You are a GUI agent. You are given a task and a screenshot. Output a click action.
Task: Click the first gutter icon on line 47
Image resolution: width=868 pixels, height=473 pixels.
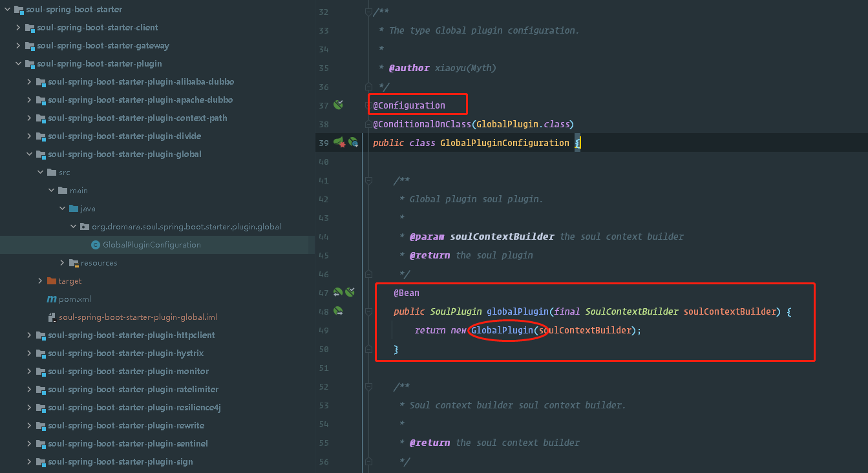tap(337, 293)
